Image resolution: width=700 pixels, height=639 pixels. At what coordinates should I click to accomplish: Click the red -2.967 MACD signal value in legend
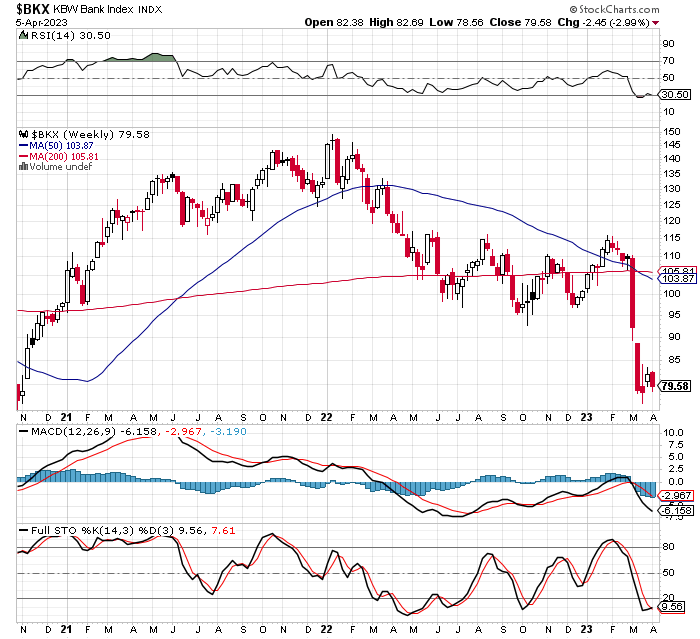(x=184, y=432)
